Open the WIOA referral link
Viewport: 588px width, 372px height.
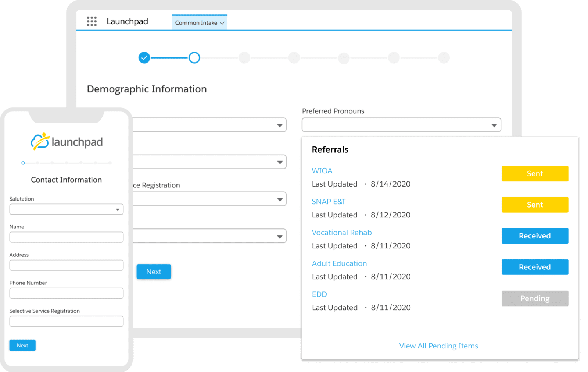[322, 171]
